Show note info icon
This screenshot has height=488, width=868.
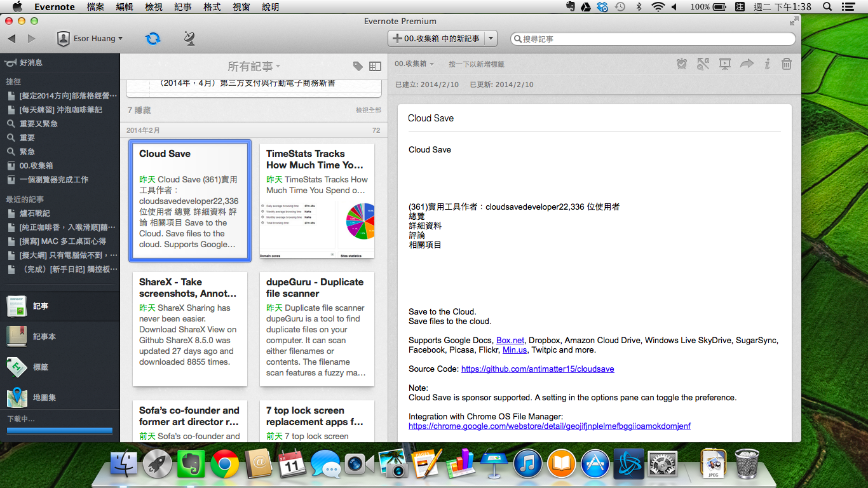[767, 64]
